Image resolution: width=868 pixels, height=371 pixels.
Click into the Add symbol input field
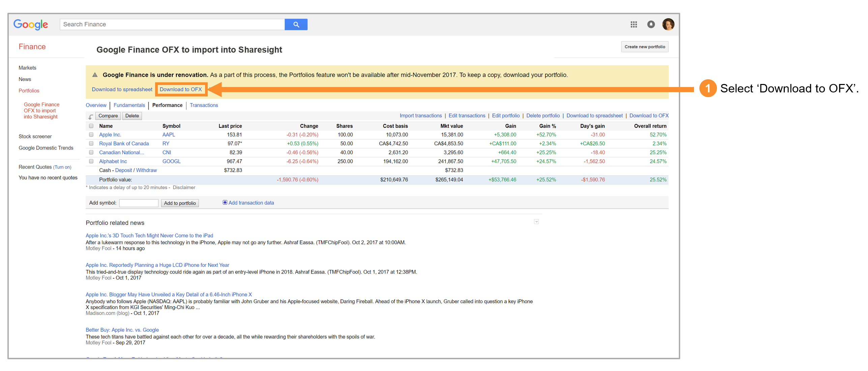tap(139, 203)
